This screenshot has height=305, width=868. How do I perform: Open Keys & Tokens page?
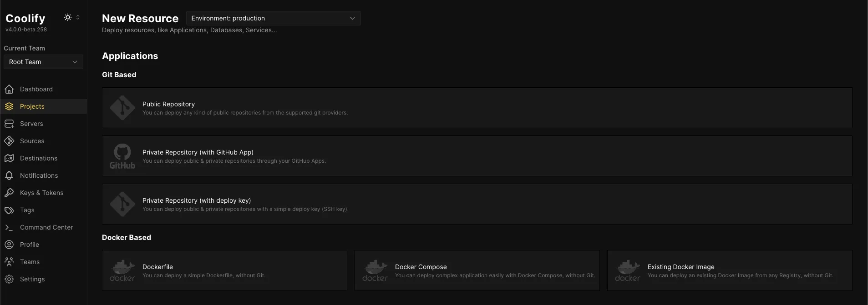(x=44, y=193)
